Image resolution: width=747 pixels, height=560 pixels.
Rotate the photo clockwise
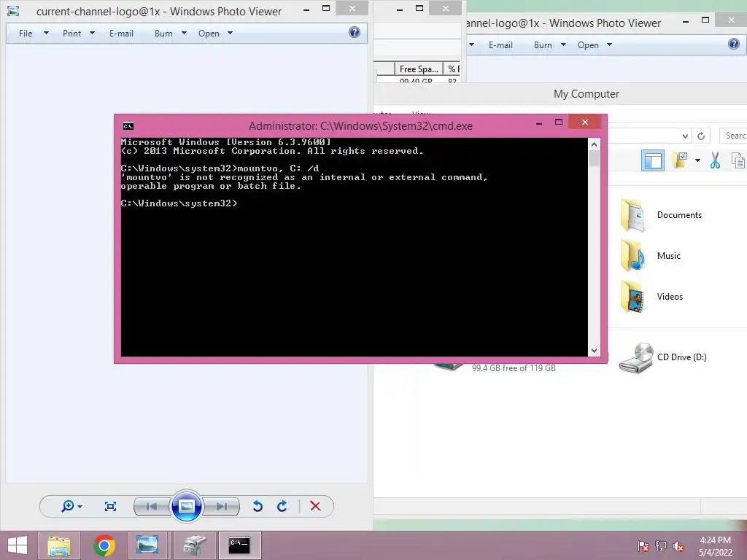pos(282,506)
